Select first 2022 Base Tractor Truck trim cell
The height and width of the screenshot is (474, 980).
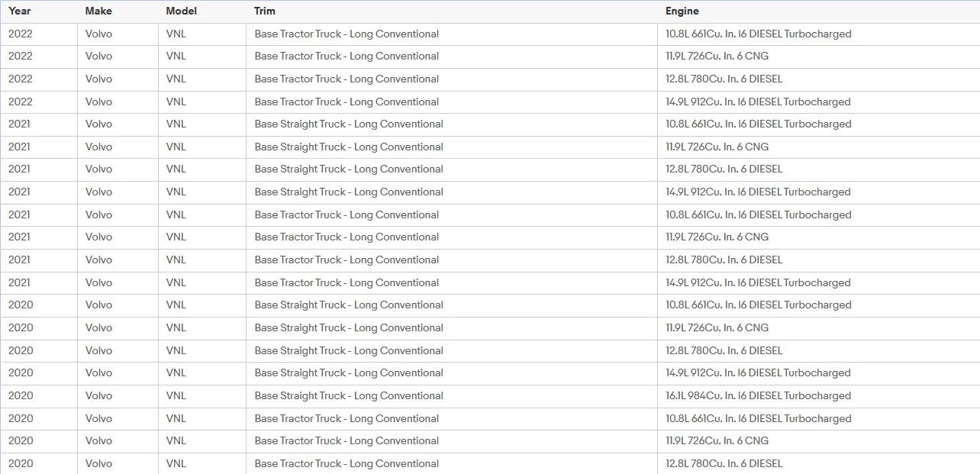coord(451,34)
